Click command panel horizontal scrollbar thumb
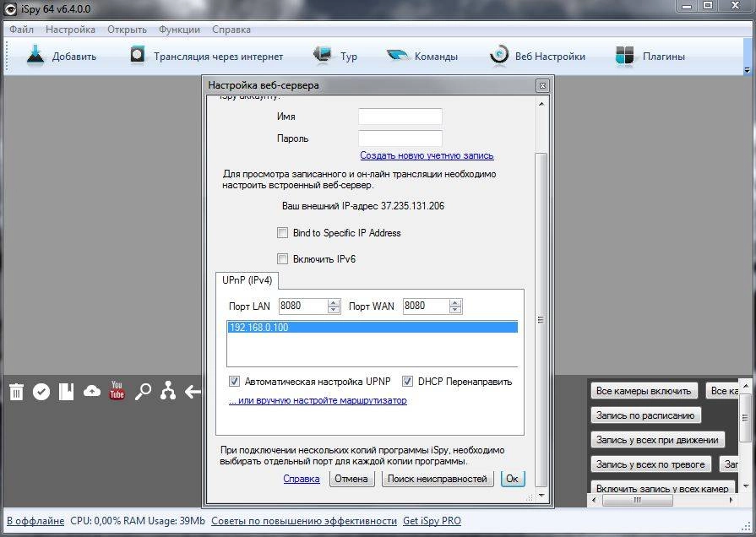 (638, 500)
